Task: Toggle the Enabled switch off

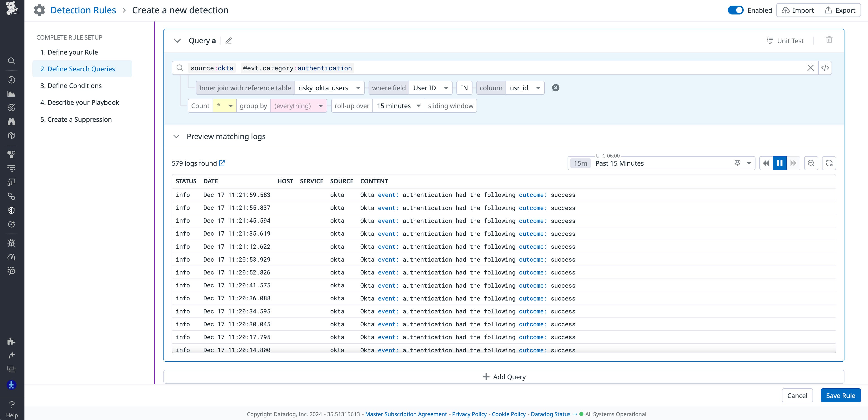Action: click(736, 10)
